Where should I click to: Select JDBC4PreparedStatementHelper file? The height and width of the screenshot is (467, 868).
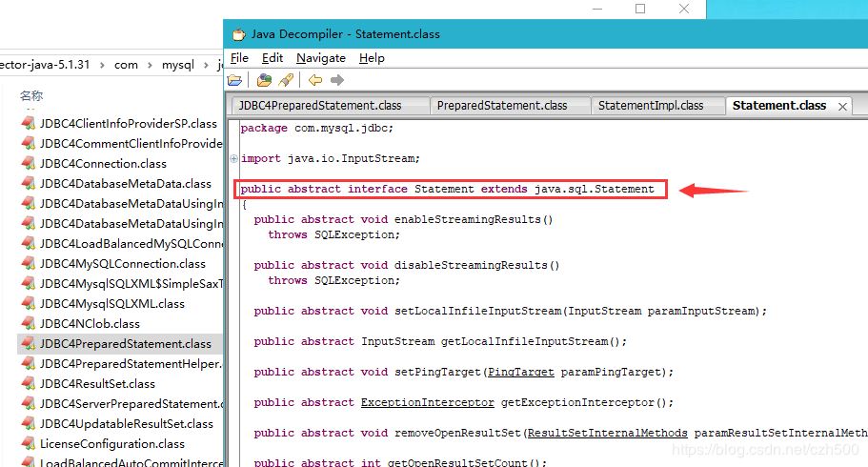point(131,364)
